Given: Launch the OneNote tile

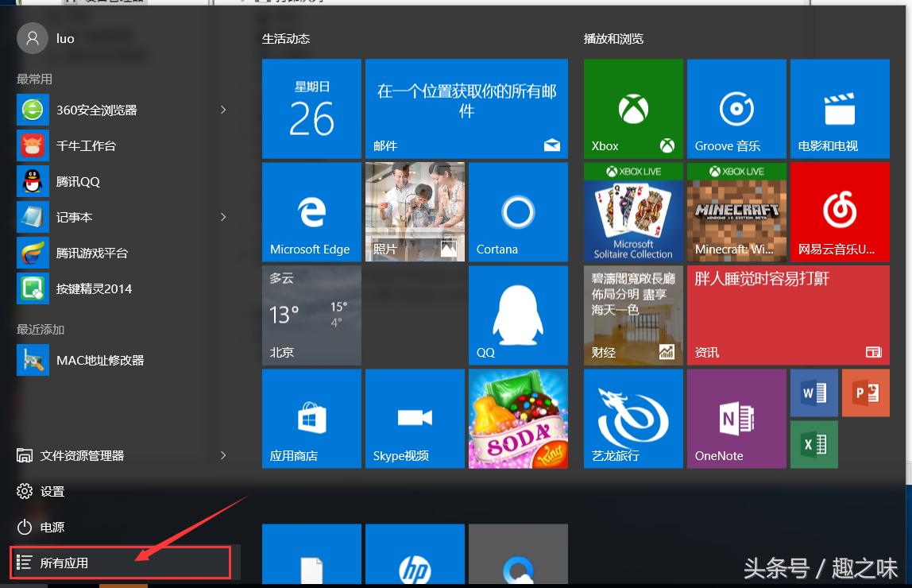Looking at the screenshot, I should [736, 419].
